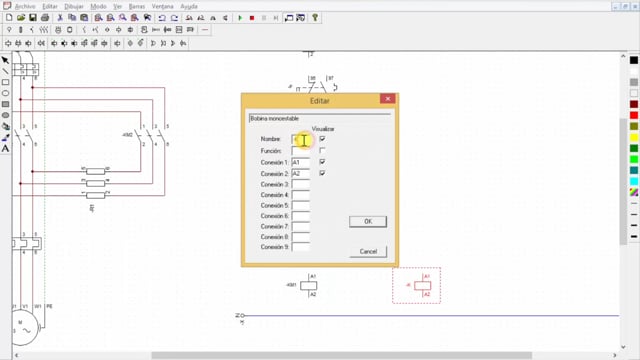Click the horizontal scrollbar thumb
The height and width of the screenshot is (360, 640).
coord(342,356)
